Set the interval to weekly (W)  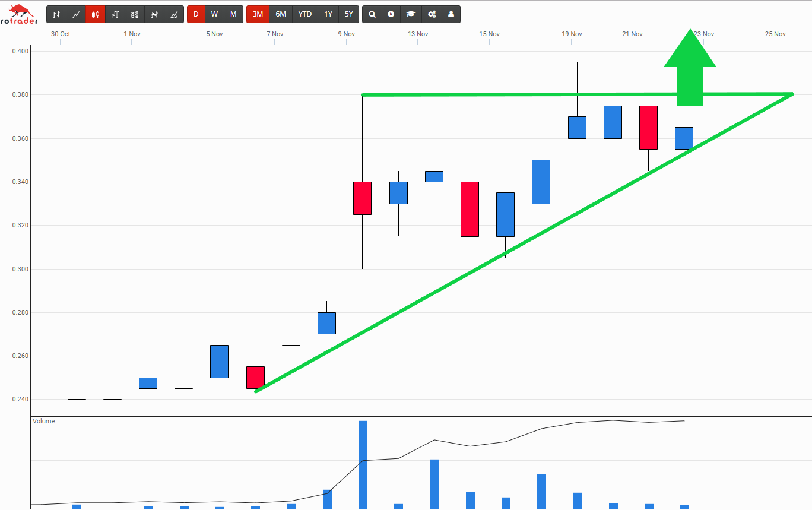click(214, 14)
